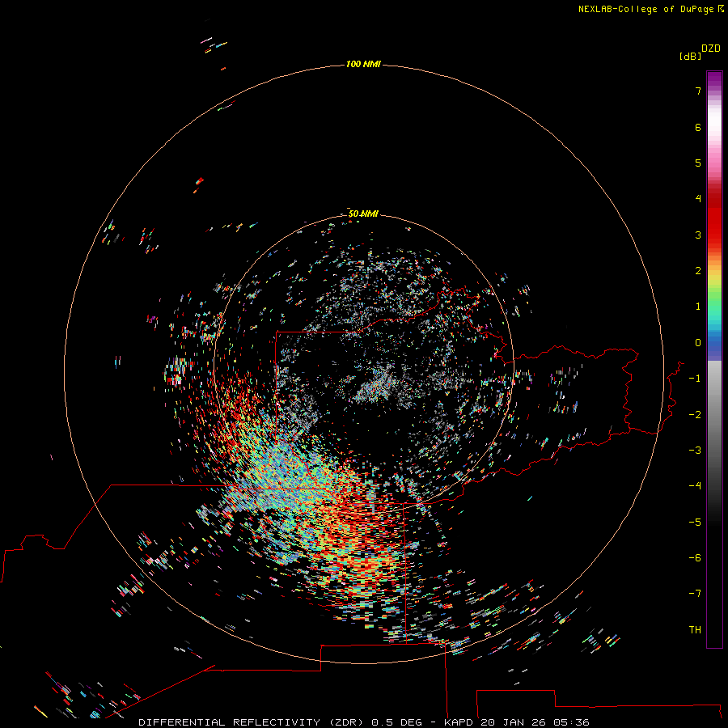
Task: Click the 6 value on the color scale
Action: tap(698, 127)
